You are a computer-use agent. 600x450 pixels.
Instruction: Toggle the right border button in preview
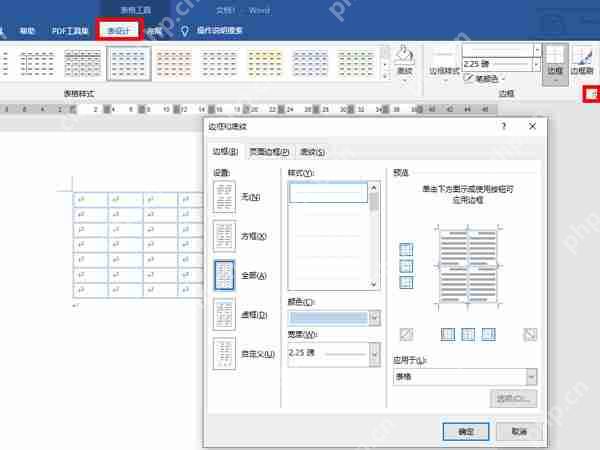(489, 334)
